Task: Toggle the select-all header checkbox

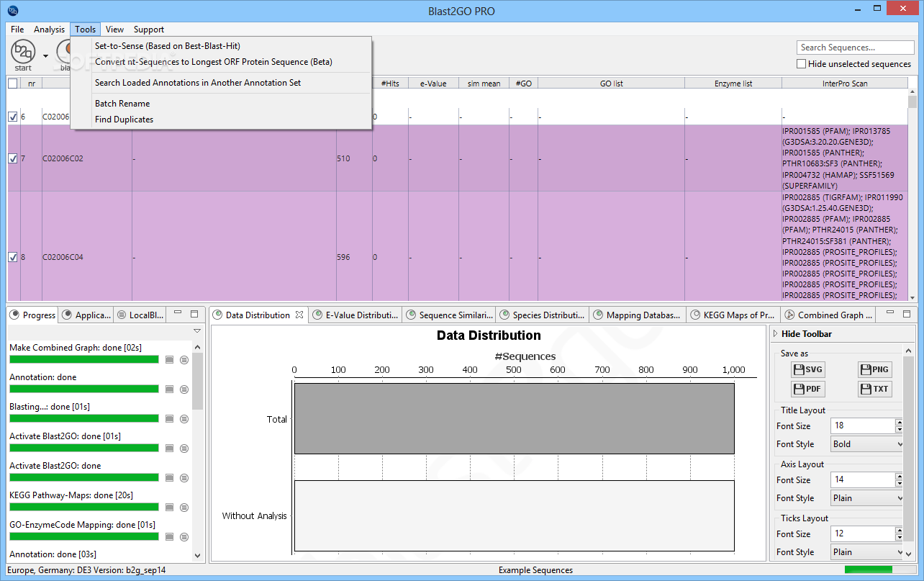Action: point(12,84)
